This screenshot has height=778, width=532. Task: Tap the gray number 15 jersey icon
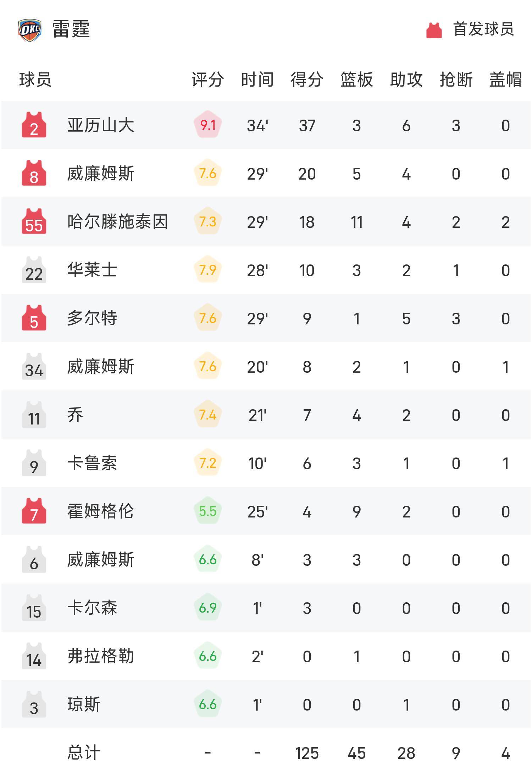(34, 608)
